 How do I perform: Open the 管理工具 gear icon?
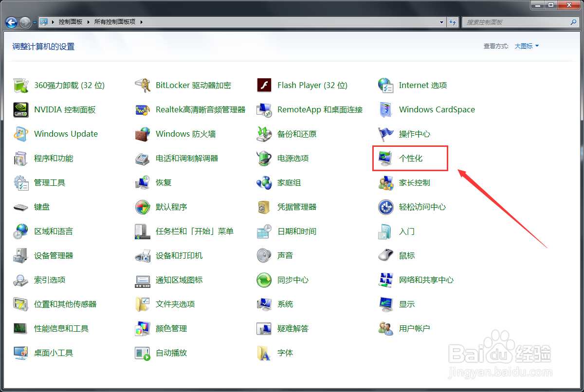click(21, 182)
